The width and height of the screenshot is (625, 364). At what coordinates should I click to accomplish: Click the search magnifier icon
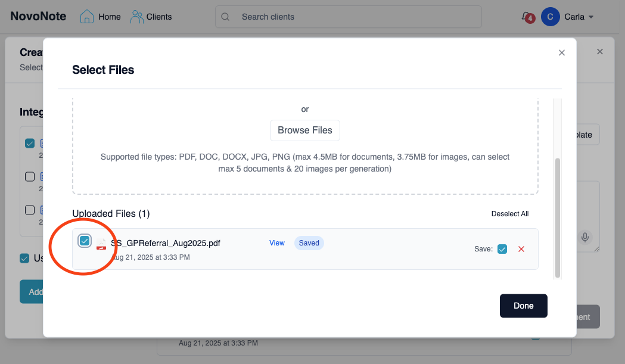tap(226, 17)
